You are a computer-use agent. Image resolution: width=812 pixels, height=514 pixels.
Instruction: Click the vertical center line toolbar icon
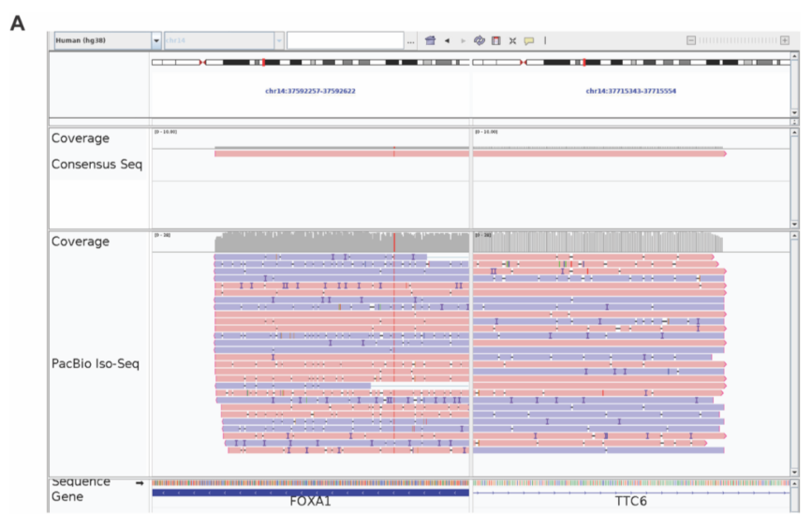545,40
